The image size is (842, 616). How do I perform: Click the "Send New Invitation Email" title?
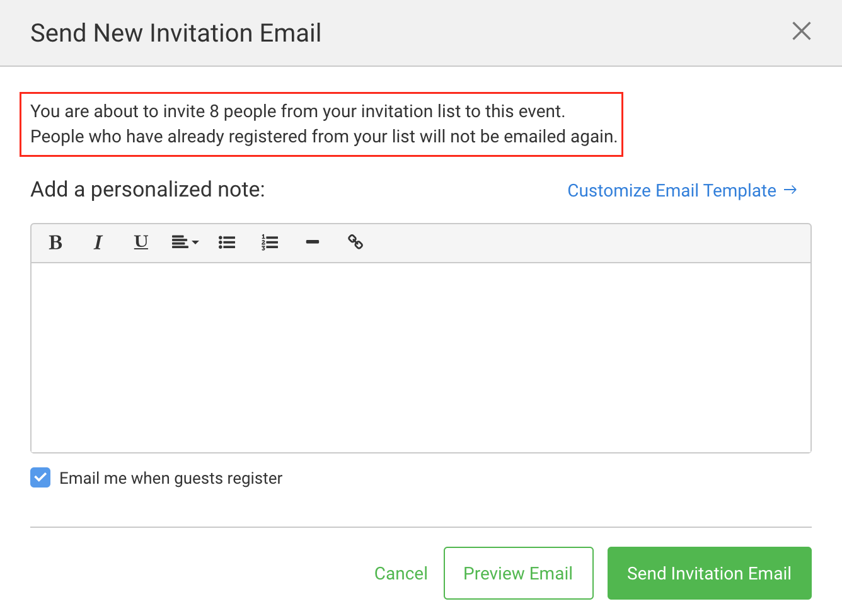176,33
